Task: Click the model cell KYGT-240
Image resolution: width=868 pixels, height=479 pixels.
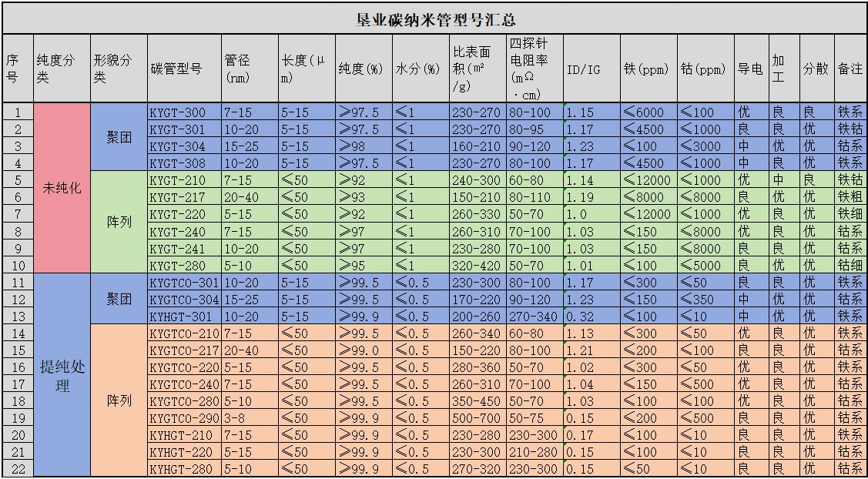Action: (184, 231)
